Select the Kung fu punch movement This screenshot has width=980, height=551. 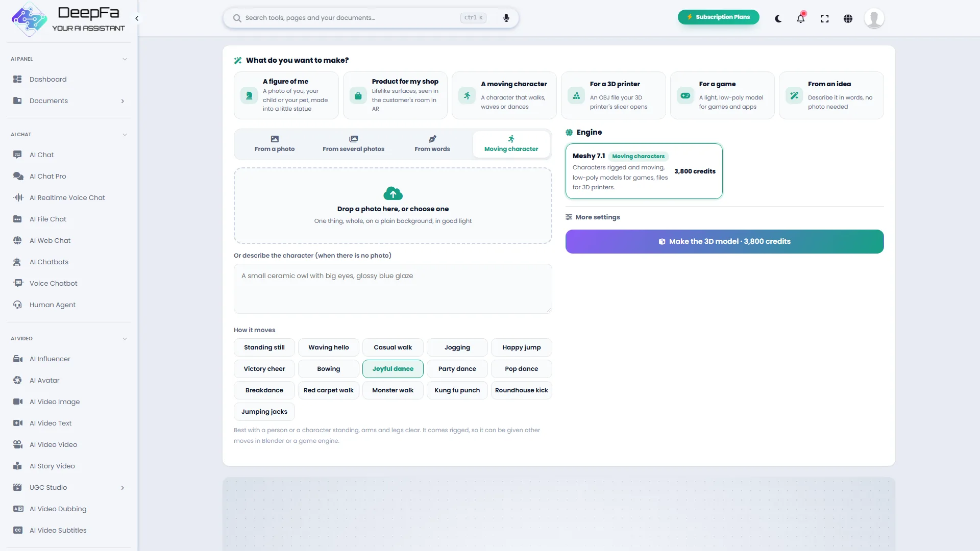(x=457, y=390)
